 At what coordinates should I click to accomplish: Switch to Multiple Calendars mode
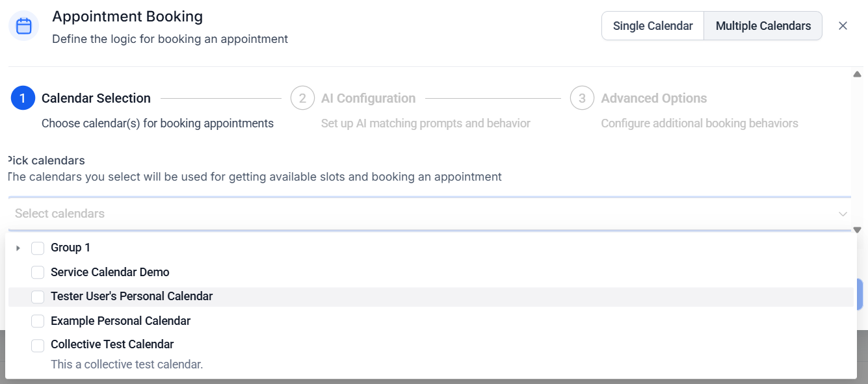click(x=763, y=25)
